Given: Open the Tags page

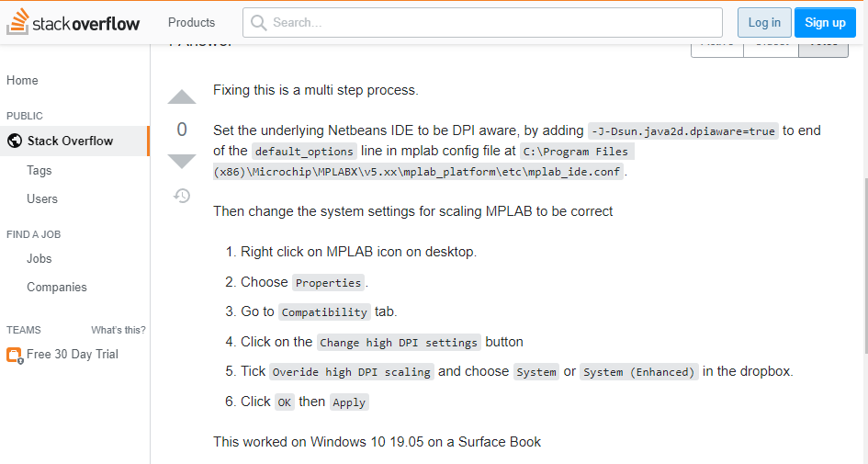Looking at the screenshot, I should coord(39,171).
